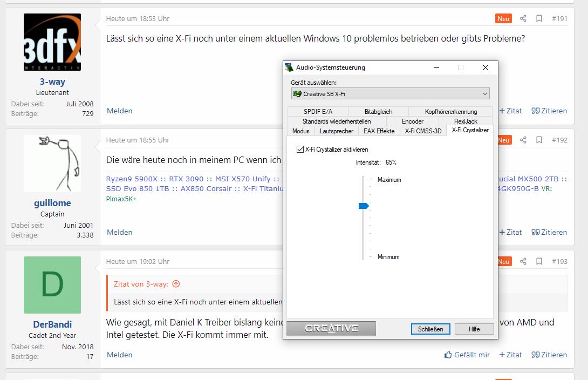Open guillome's stick figure avatar

point(52,164)
